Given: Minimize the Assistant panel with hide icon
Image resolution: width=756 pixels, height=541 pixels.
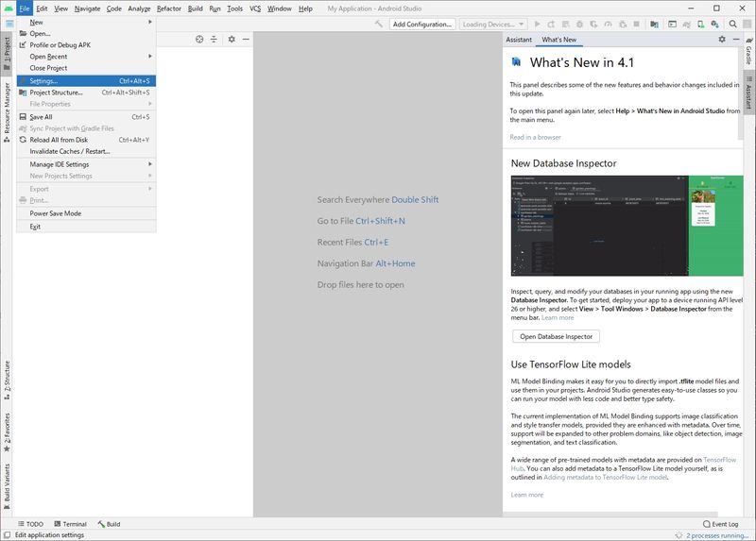Looking at the screenshot, I should click(736, 40).
